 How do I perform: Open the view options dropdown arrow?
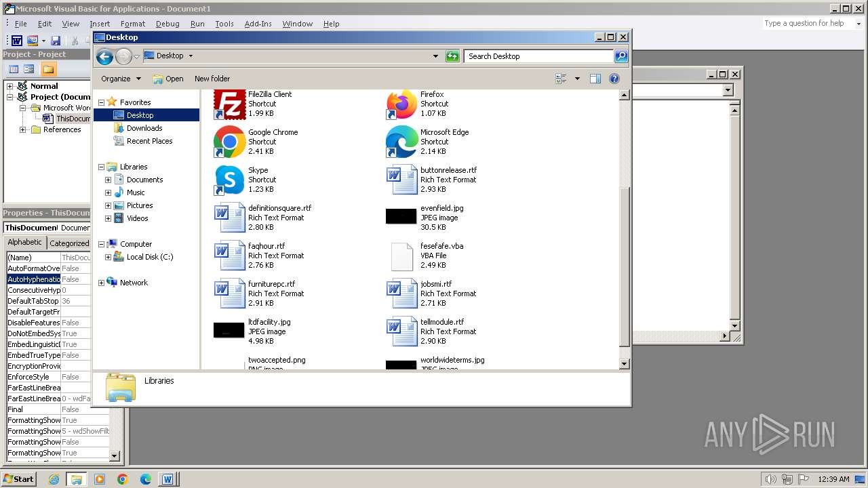(577, 79)
